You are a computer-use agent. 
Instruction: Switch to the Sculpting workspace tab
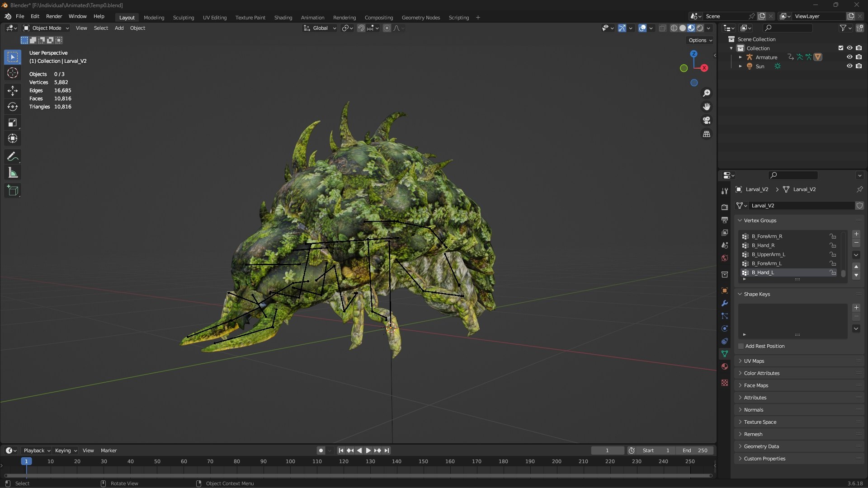184,18
